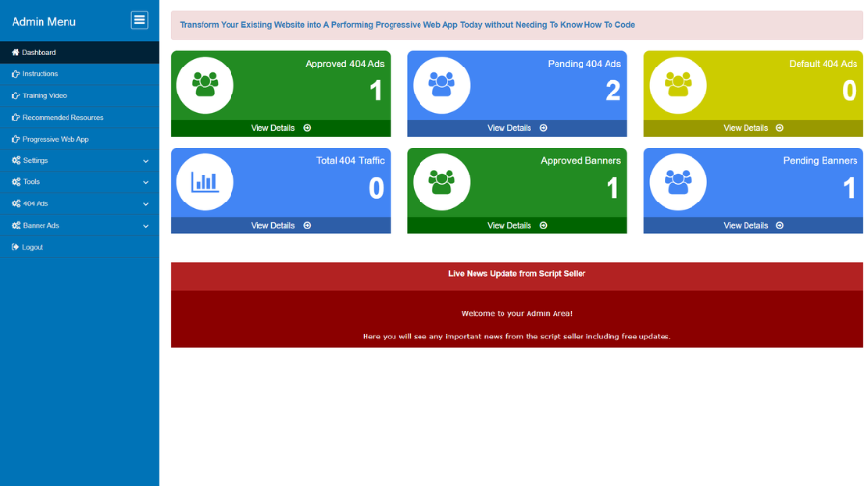The image size is (868, 486).
Task: Click the Training Video hand-pointer icon
Action: tap(15, 95)
